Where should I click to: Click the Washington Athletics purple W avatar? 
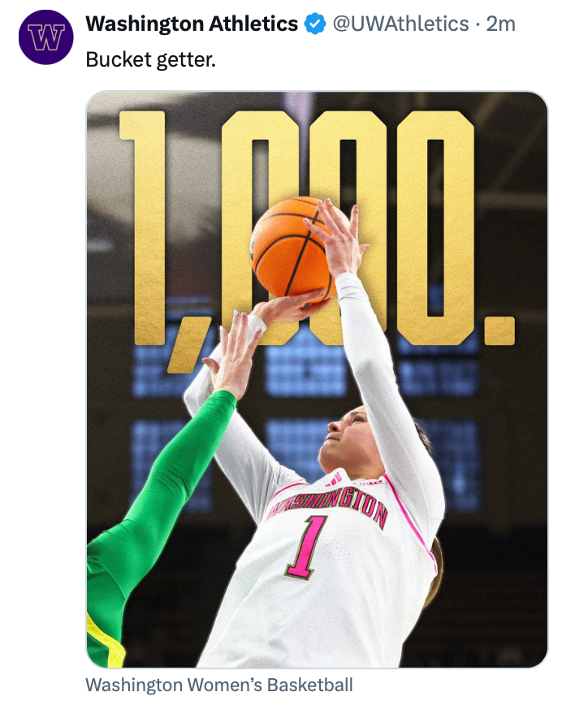pos(46,37)
